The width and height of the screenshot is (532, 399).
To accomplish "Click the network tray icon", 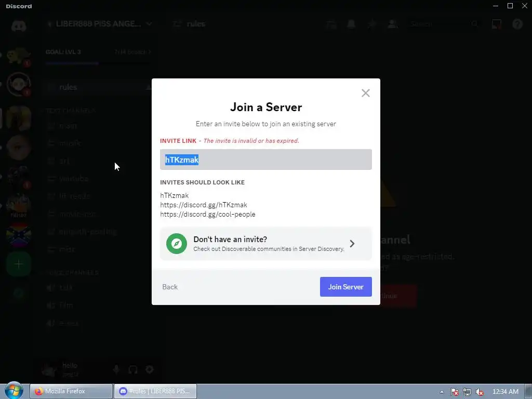I will pos(467,392).
